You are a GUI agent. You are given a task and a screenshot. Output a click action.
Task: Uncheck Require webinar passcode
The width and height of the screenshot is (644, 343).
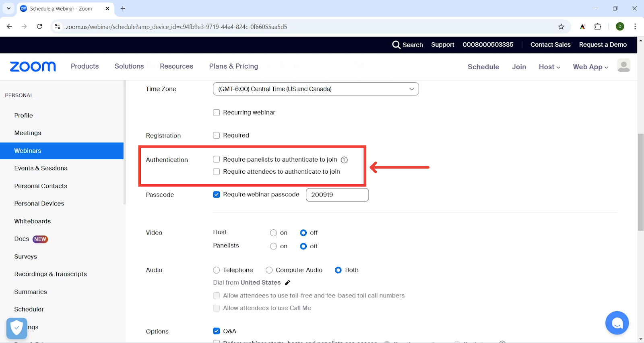217,195
